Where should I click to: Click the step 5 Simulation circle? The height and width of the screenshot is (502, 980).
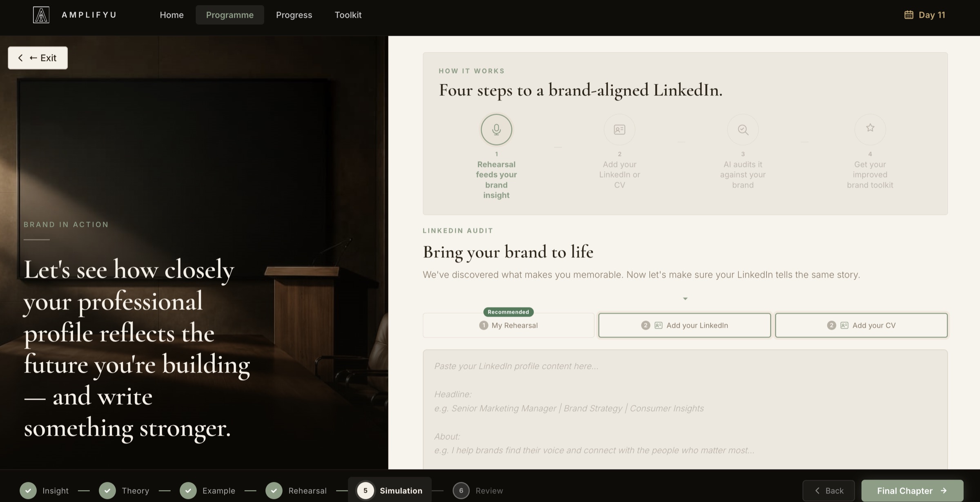point(365,491)
